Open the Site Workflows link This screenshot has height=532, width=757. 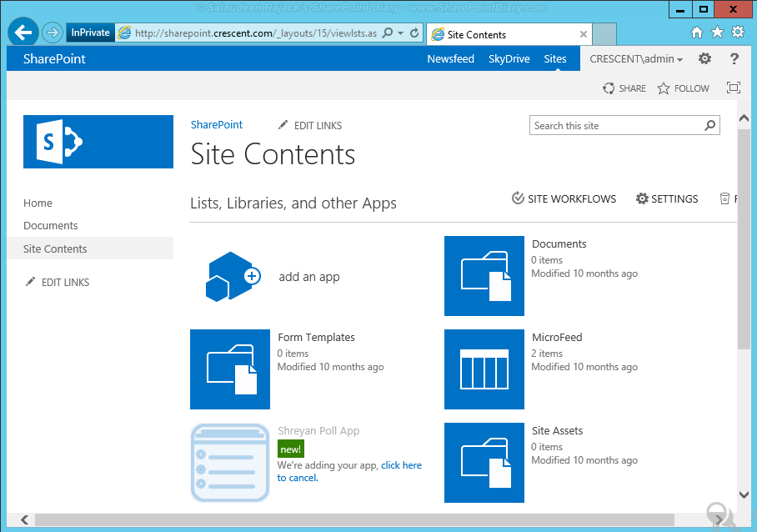[x=564, y=199]
